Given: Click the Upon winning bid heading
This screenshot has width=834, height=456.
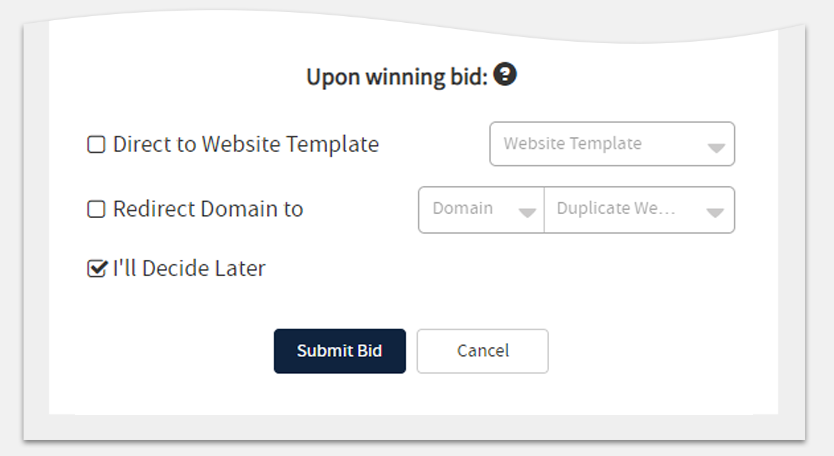Looking at the screenshot, I should point(397,77).
